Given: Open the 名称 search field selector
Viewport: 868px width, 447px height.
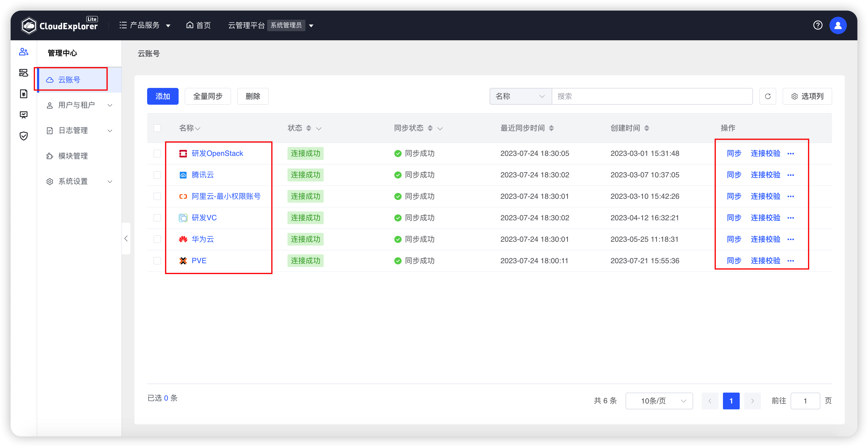Looking at the screenshot, I should 521,96.
